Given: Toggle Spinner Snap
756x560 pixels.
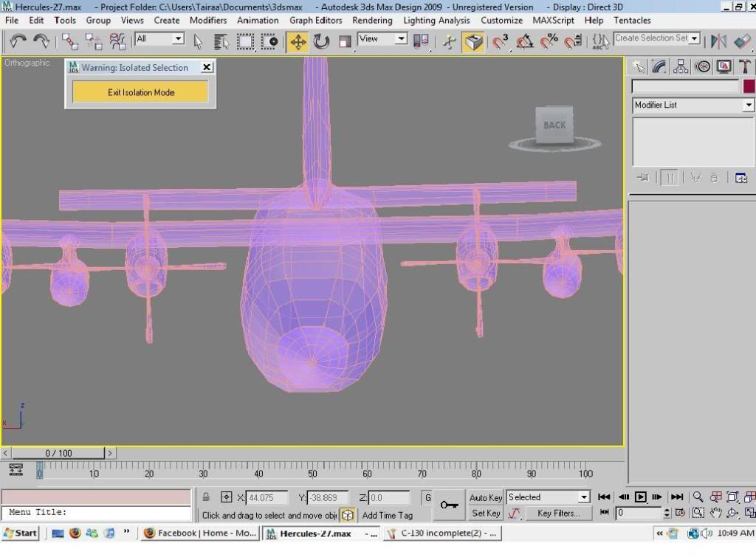Looking at the screenshot, I should tap(573, 42).
